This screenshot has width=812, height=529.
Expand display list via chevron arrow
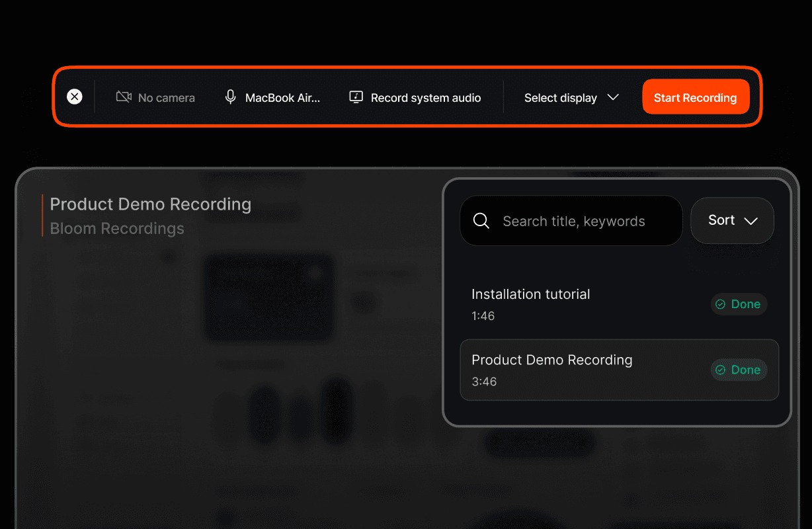(613, 97)
